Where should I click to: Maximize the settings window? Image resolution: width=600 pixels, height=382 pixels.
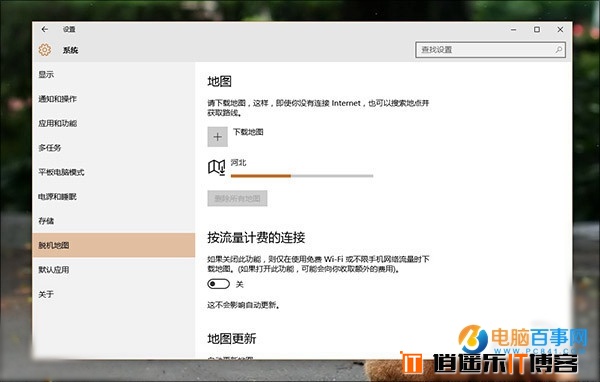coord(537,29)
